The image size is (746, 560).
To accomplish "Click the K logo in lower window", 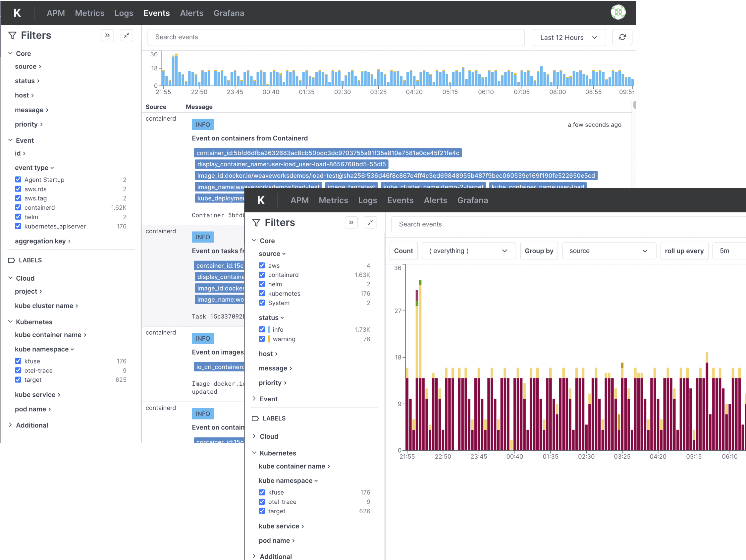I will [x=261, y=200].
